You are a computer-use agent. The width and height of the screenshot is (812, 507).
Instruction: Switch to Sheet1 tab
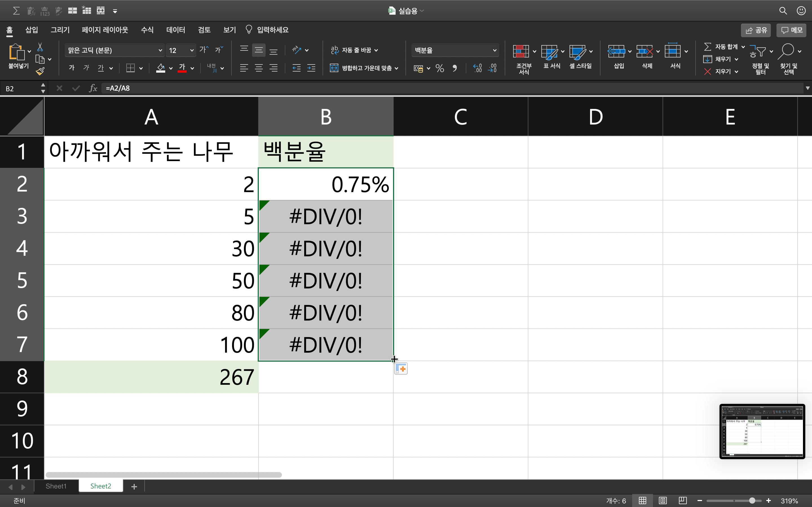tap(56, 486)
